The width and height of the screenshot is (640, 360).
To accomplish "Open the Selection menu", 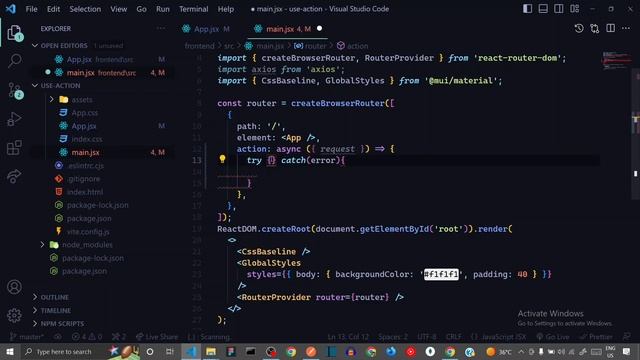I will click(85, 9).
